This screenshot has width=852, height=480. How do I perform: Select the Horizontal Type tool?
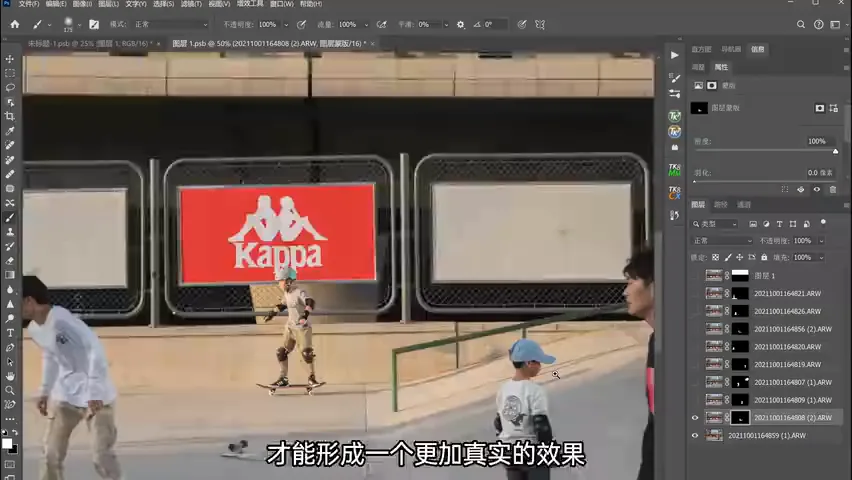point(10,333)
